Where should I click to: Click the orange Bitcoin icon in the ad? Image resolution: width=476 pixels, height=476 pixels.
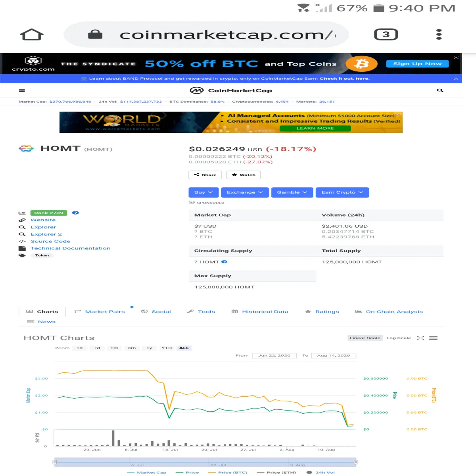click(361, 63)
